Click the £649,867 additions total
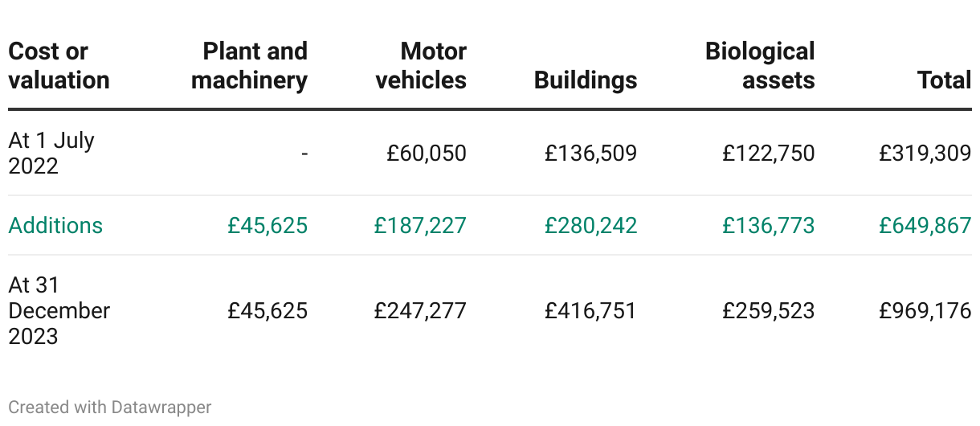Viewport: 980px width, 426px height. coord(925,225)
